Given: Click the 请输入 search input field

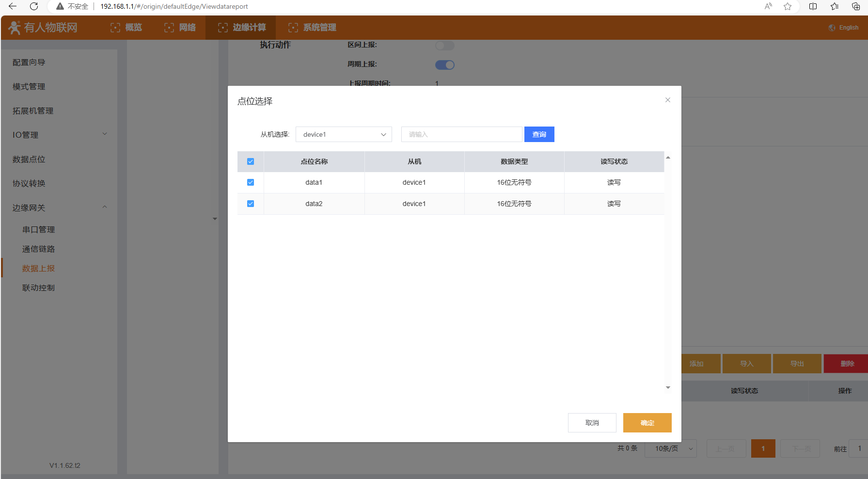Looking at the screenshot, I should coord(461,134).
